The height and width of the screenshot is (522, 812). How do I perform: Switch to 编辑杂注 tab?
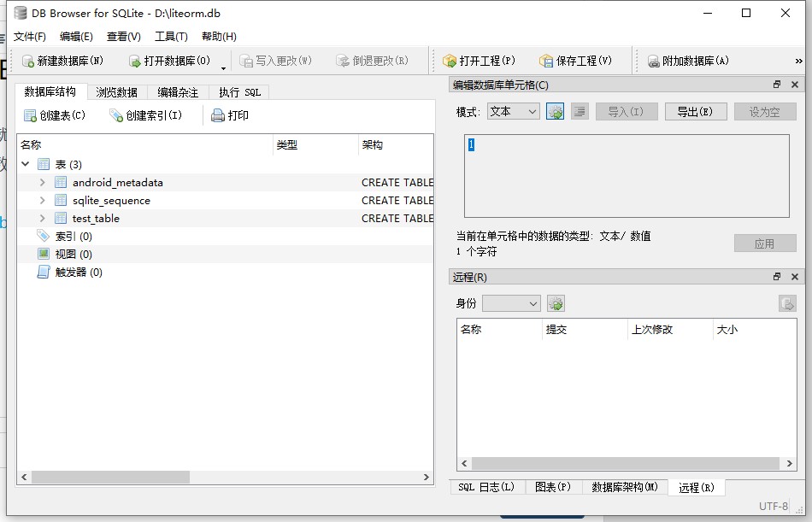pos(178,92)
